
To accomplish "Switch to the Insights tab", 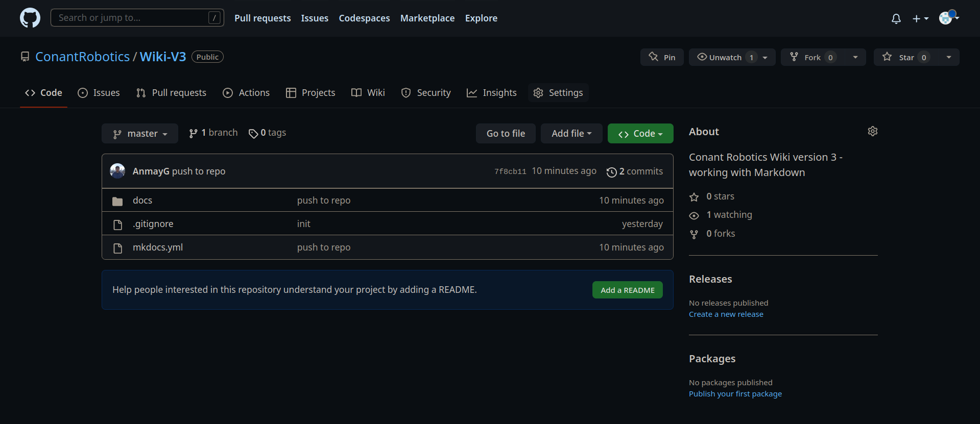I will click(x=491, y=93).
